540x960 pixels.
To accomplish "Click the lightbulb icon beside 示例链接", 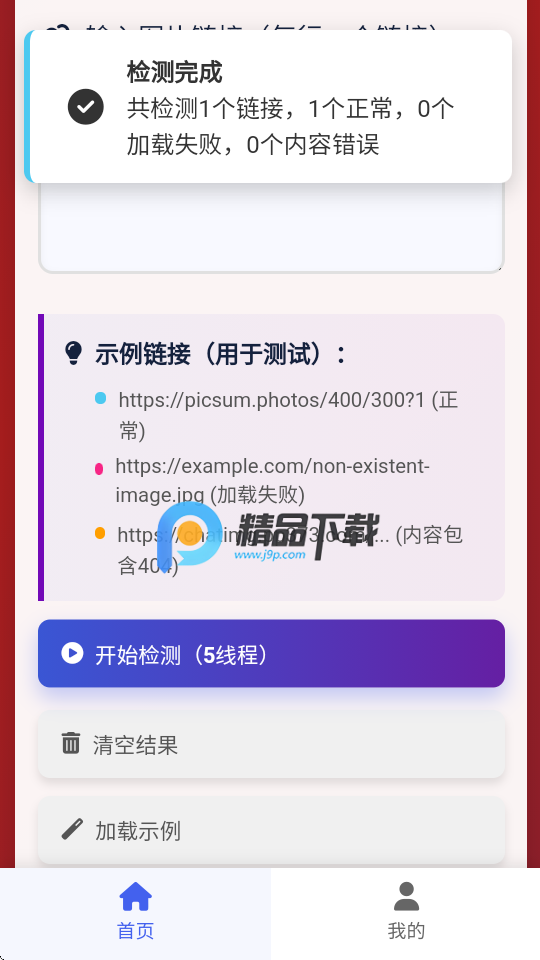I will [x=73, y=353].
